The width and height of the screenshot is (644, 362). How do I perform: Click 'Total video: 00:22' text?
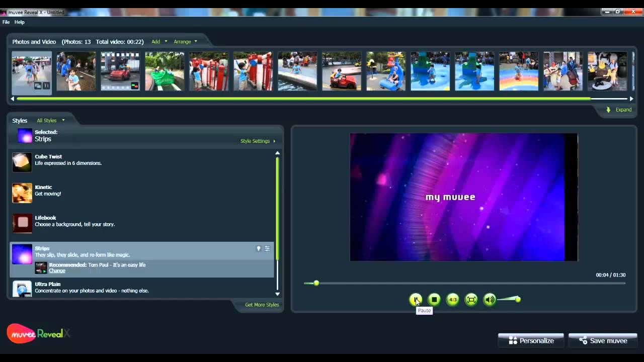[120, 42]
